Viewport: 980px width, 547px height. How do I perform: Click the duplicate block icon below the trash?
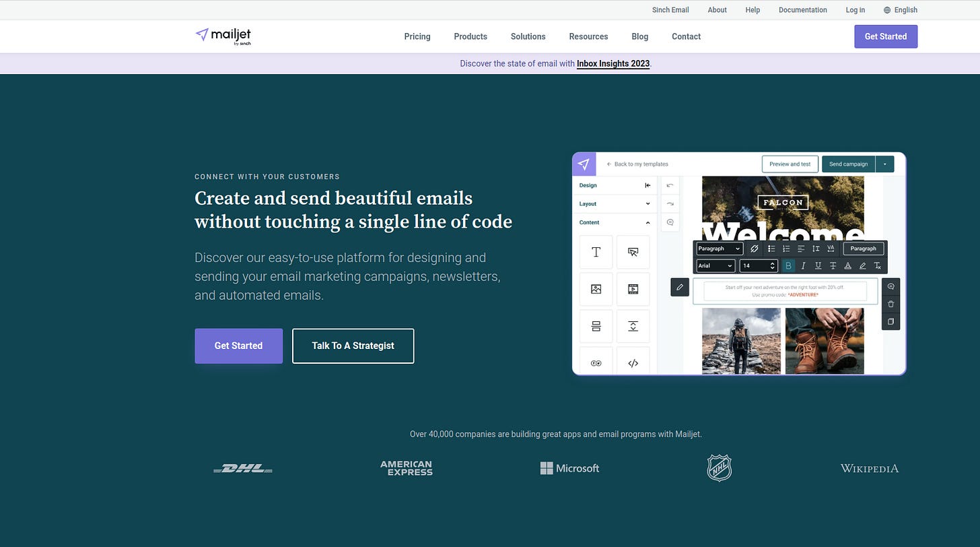pyautogui.click(x=890, y=321)
